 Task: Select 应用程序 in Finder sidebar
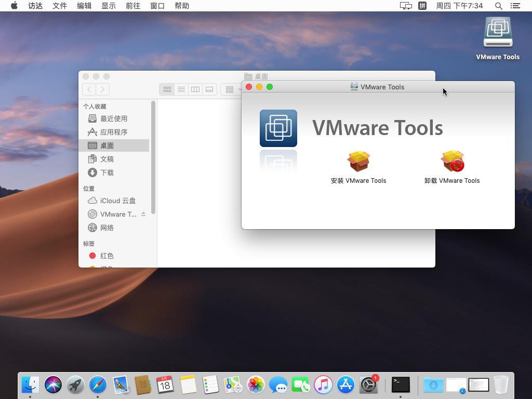point(115,132)
